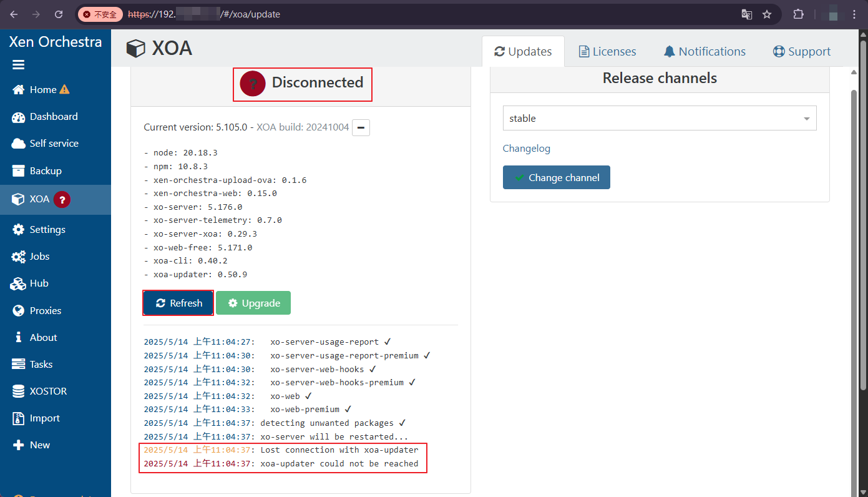Reload the page with browser refresh

point(59,14)
